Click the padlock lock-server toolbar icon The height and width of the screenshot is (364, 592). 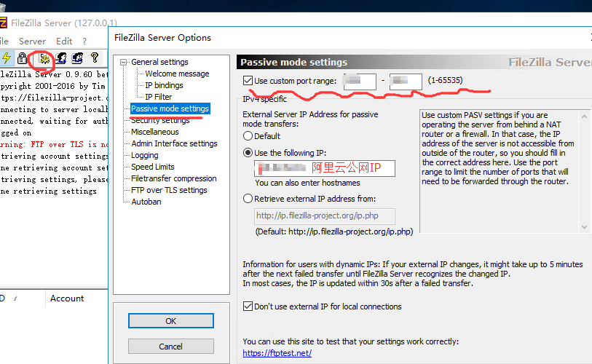point(22,58)
